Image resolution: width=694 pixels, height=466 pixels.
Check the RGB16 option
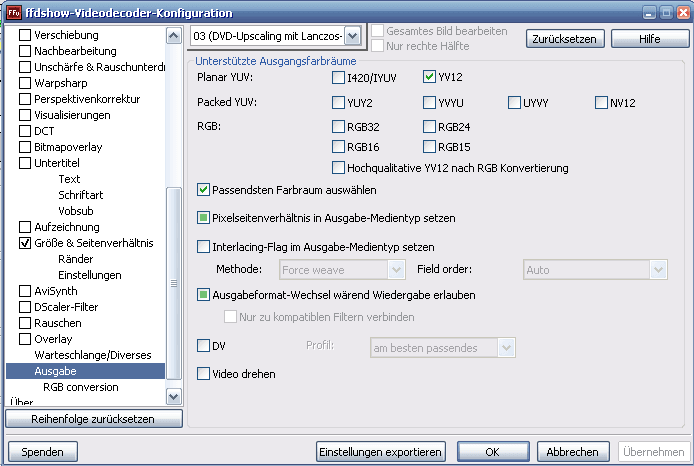pos(338,146)
